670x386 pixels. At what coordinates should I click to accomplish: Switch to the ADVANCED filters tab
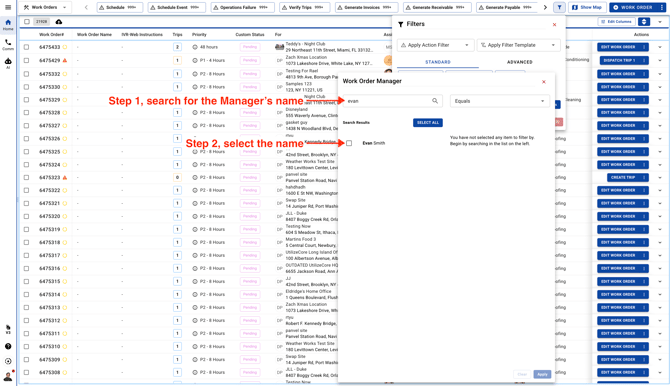[x=520, y=62]
